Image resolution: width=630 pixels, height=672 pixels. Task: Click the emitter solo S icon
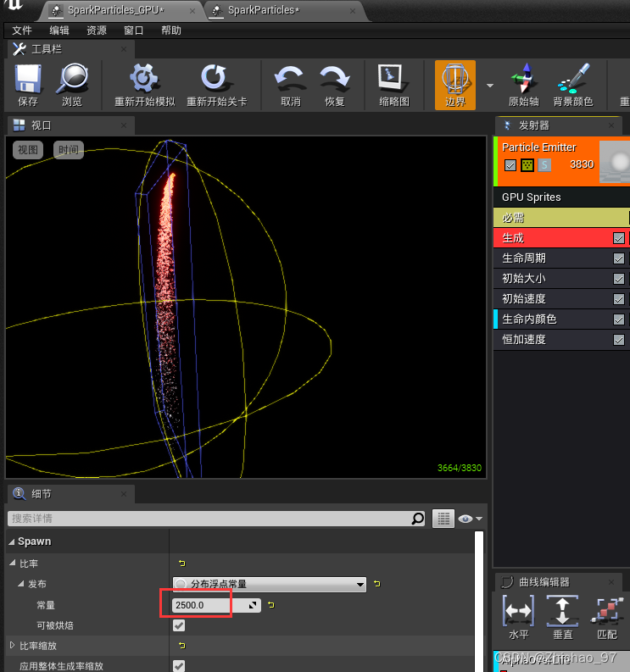point(544,165)
